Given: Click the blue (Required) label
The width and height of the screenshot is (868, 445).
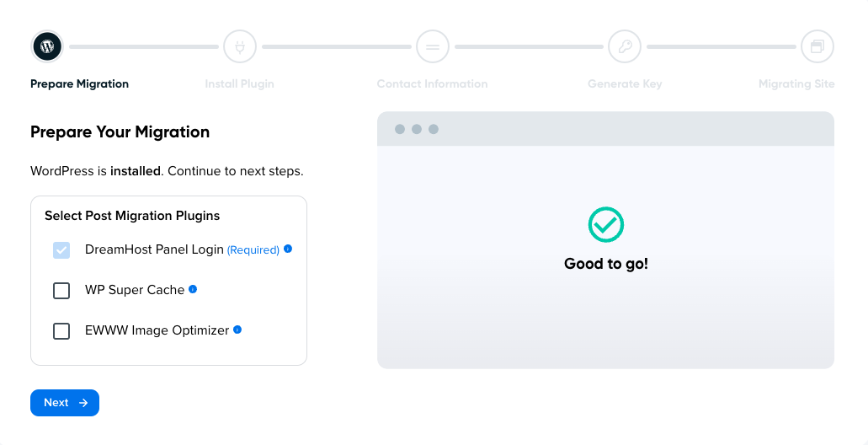Looking at the screenshot, I should [x=253, y=250].
